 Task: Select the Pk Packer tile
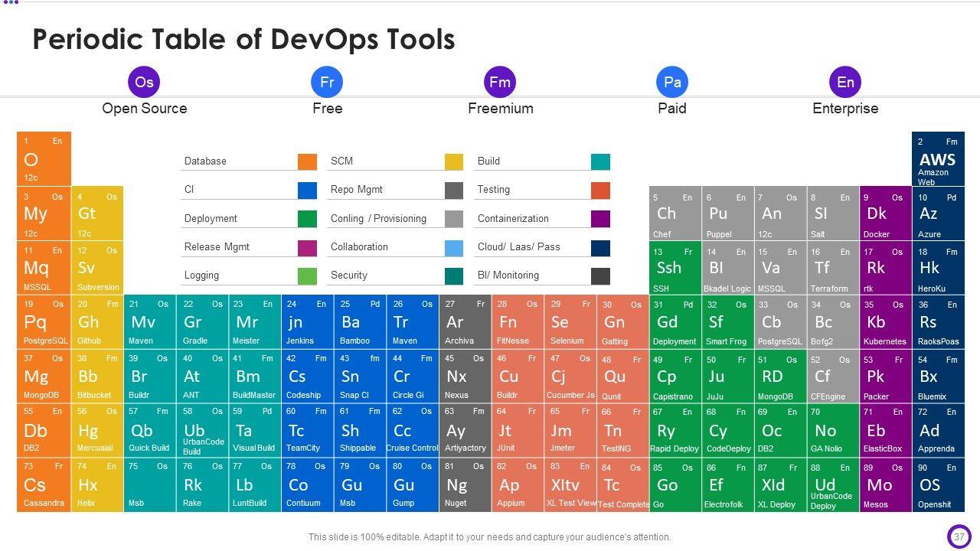(x=885, y=377)
